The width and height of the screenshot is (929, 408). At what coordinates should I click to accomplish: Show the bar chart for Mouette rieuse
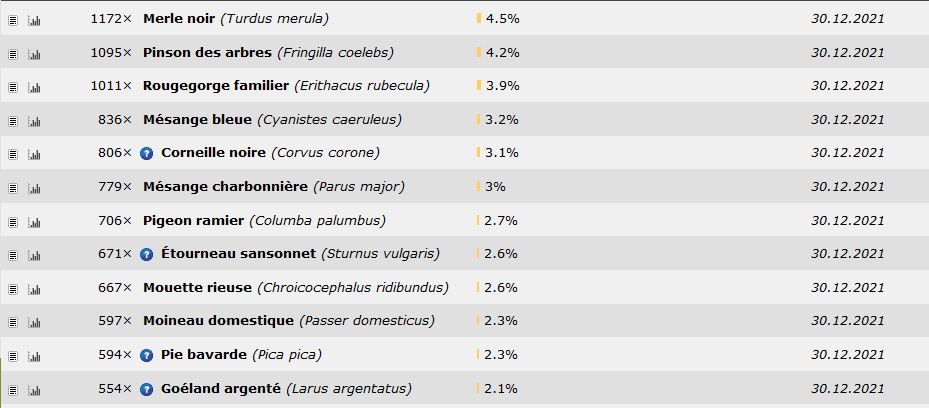[x=34, y=290]
